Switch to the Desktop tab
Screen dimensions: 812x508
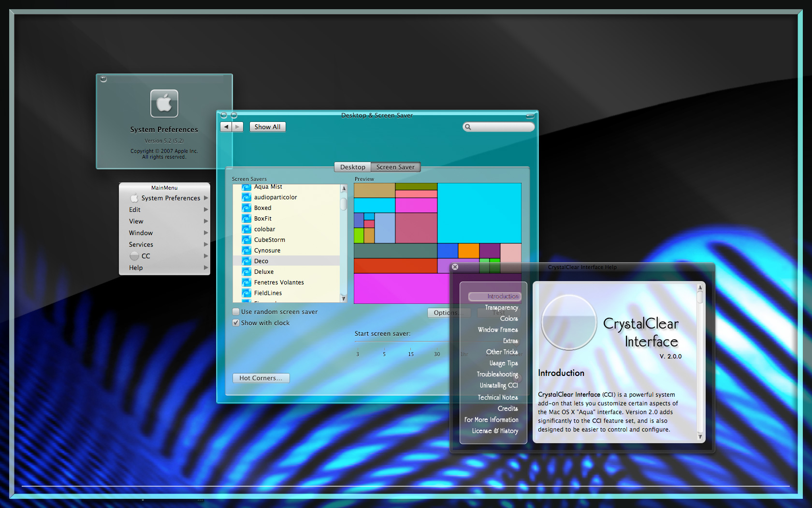click(353, 167)
